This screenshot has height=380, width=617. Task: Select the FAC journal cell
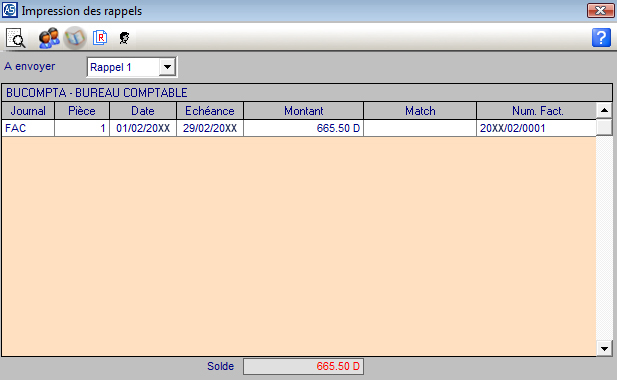pyautogui.click(x=28, y=128)
